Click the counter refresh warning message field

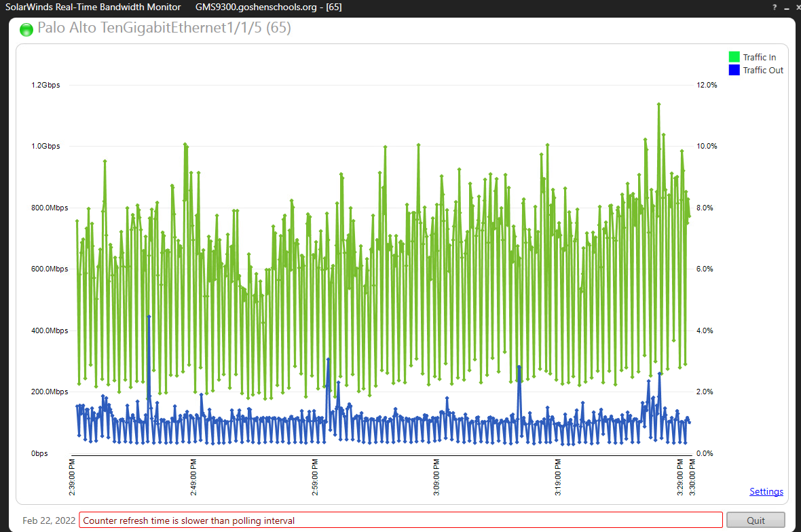point(400,520)
